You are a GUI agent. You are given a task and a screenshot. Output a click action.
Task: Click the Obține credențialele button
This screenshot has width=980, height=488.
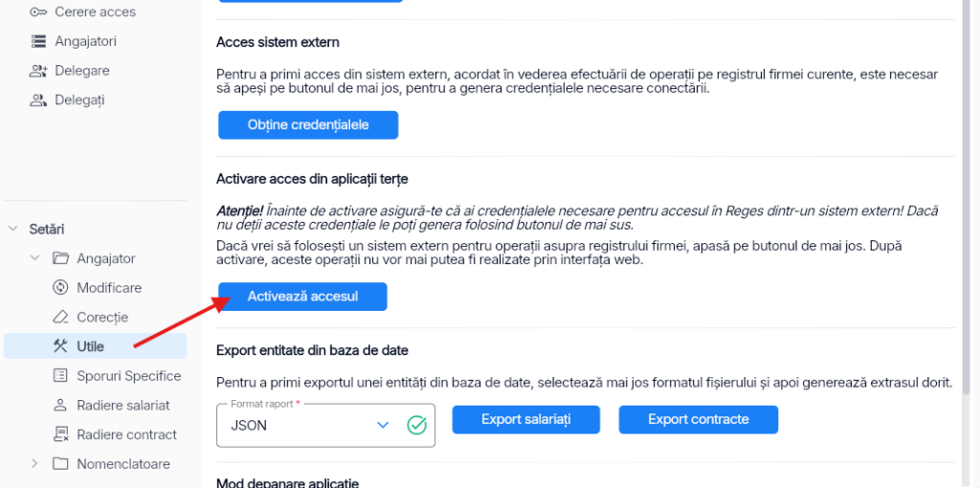click(308, 125)
